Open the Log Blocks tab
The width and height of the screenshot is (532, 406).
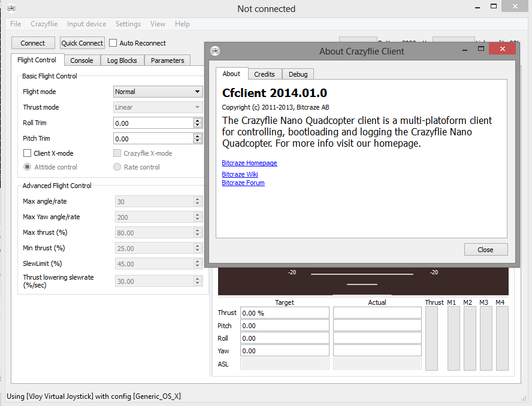(x=122, y=60)
